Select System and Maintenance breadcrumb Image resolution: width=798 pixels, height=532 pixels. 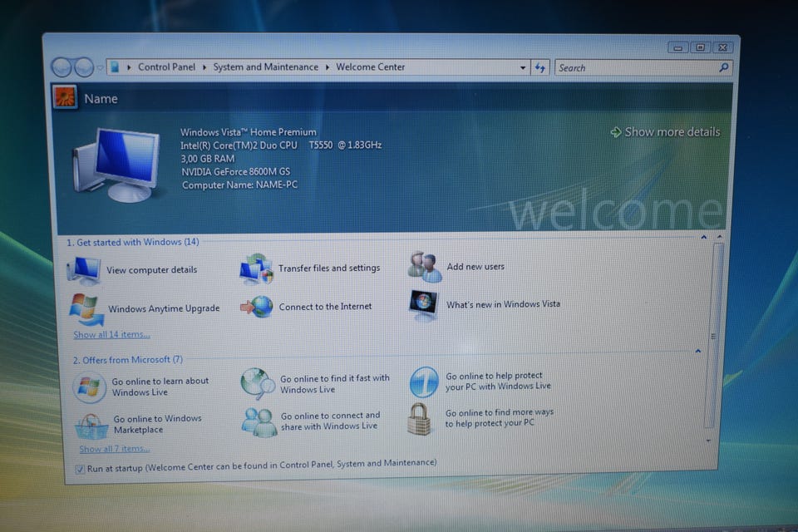[x=266, y=67]
